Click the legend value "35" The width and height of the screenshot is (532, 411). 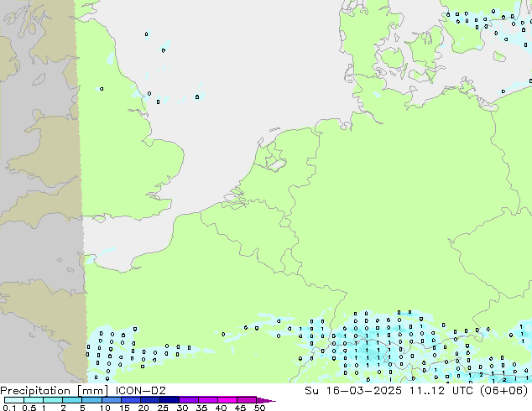point(201,408)
